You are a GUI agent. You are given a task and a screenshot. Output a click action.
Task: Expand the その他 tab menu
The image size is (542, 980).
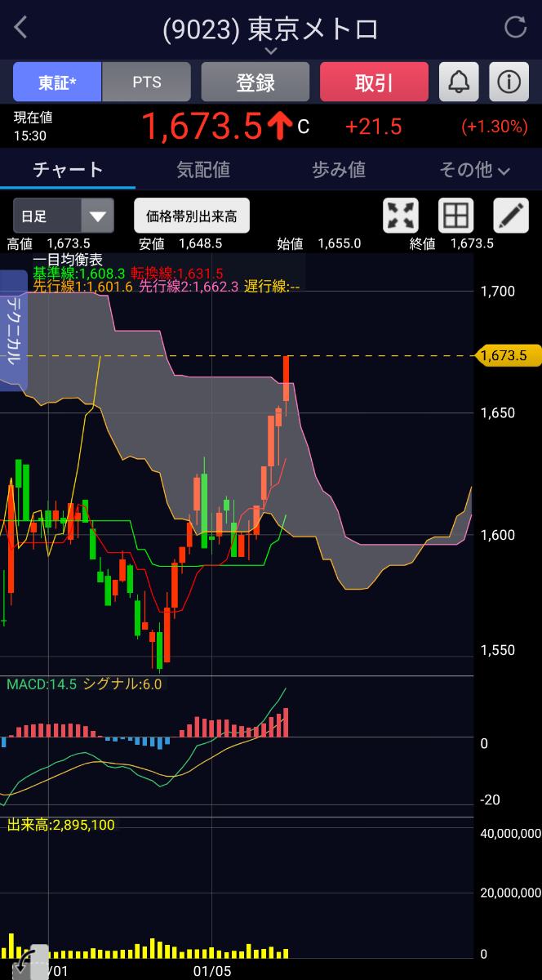pos(474,170)
